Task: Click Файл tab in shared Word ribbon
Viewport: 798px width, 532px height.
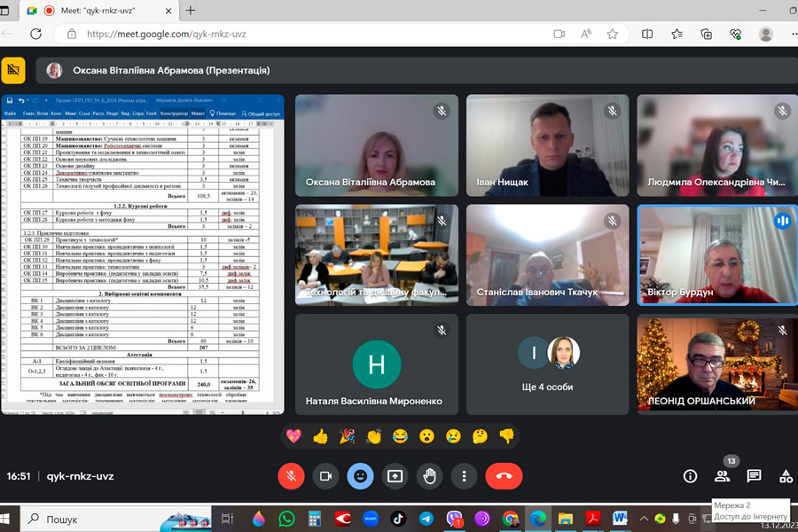Action: tap(10, 113)
